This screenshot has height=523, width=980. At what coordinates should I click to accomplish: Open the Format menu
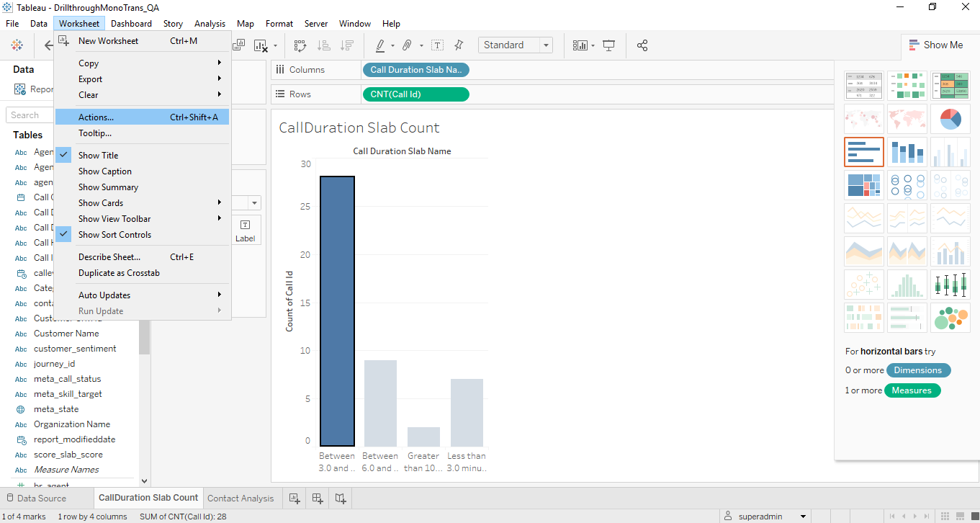(279, 24)
